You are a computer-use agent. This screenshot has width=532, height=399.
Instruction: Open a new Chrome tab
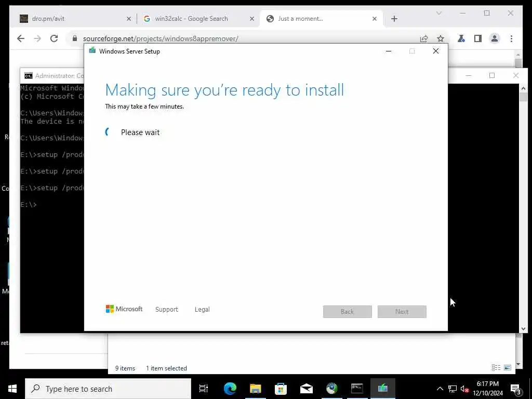tap(394, 19)
